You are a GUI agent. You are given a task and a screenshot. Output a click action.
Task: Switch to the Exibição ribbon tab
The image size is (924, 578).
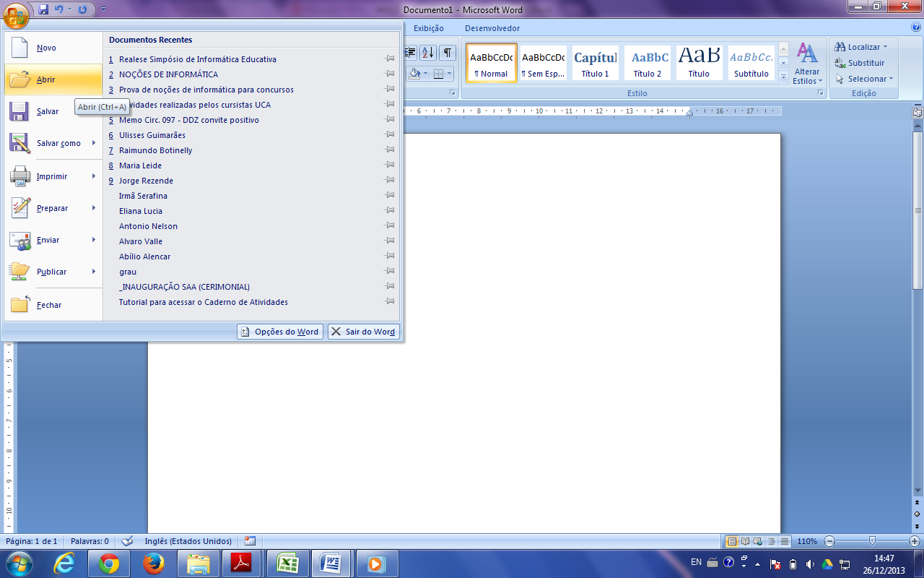tap(429, 28)
